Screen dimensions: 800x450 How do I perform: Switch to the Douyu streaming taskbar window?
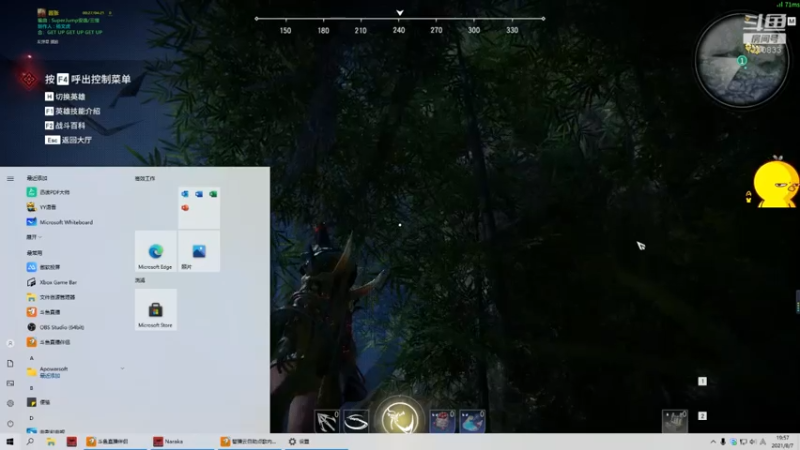click(115, 441)
